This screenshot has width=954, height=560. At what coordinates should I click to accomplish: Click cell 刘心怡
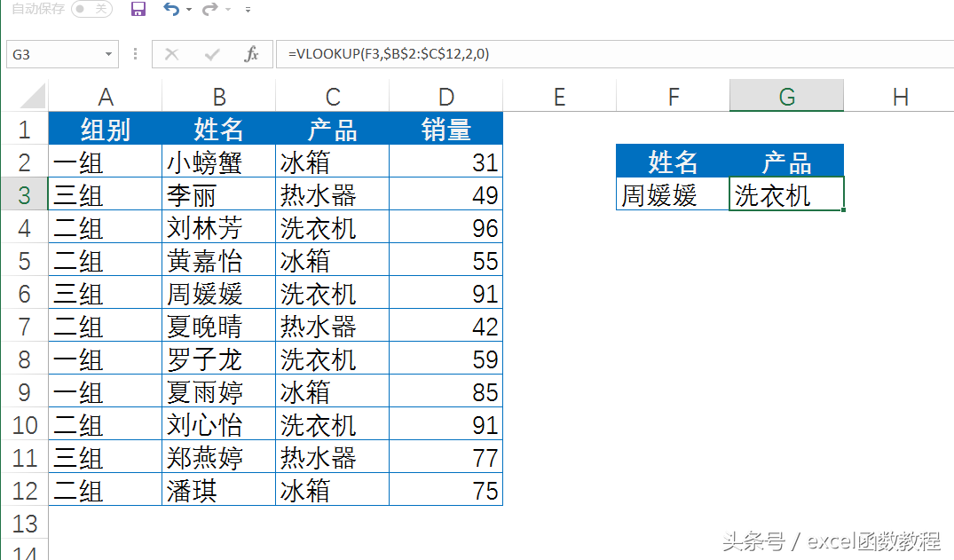(x=219, y=425)
